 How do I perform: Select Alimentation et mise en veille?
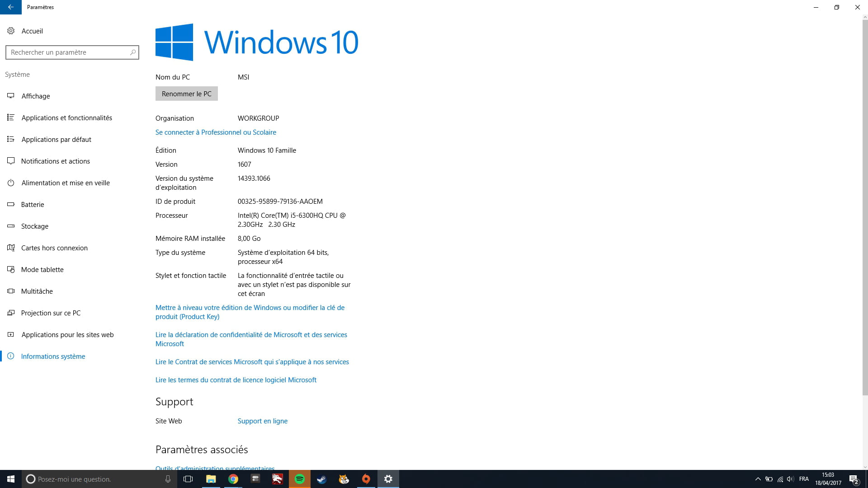tap(66, 183)
